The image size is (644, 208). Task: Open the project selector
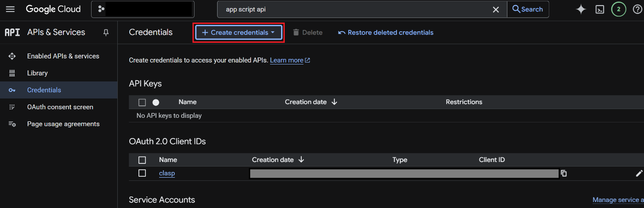coord(143,9)
